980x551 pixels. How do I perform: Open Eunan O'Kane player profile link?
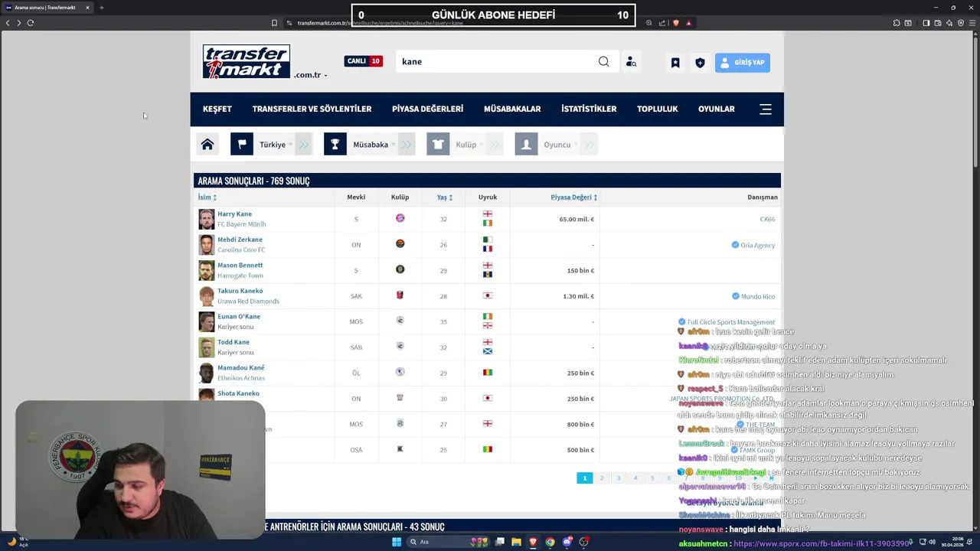[x=239, y=317]
